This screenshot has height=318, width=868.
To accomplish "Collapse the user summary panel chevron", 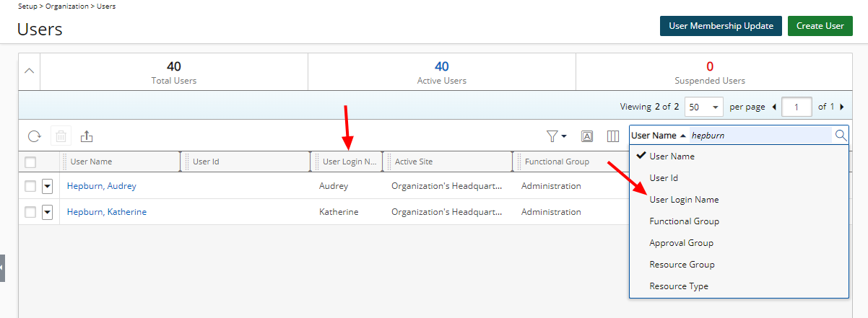I will [30, 71].
